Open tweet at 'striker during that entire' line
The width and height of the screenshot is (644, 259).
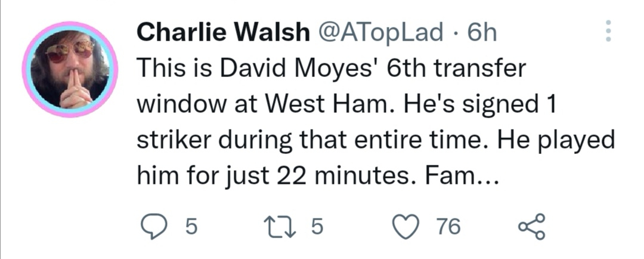(x=376, y=141)
